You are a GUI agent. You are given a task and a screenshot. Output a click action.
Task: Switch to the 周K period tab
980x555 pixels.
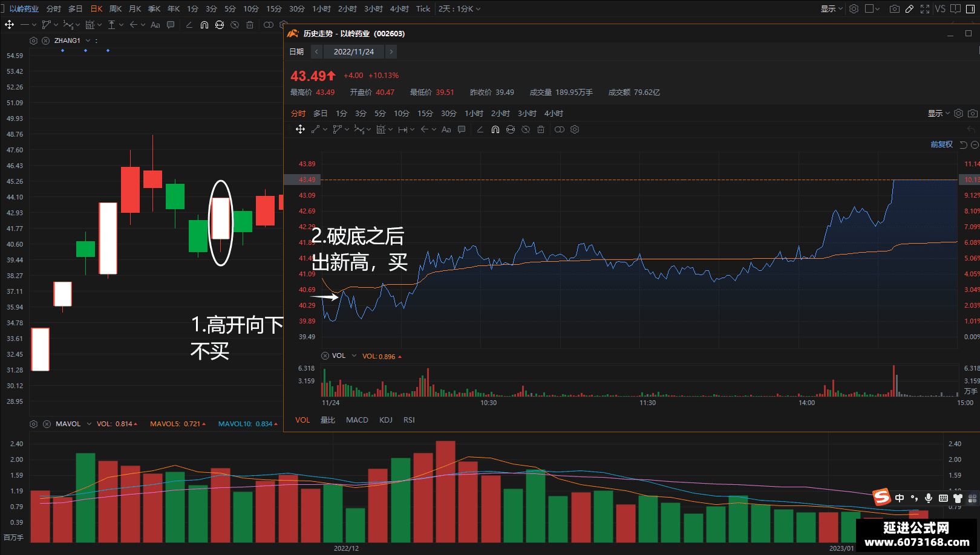[116, 9]
